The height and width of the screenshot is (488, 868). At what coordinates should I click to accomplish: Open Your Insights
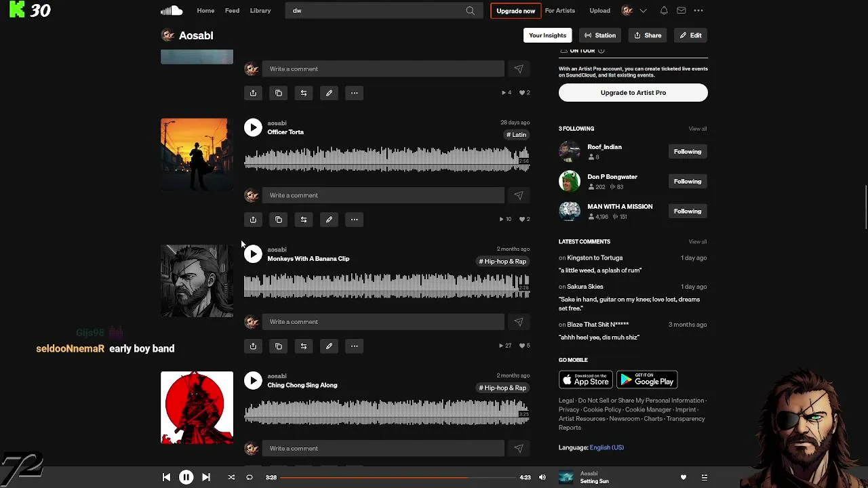click(547, 35)
